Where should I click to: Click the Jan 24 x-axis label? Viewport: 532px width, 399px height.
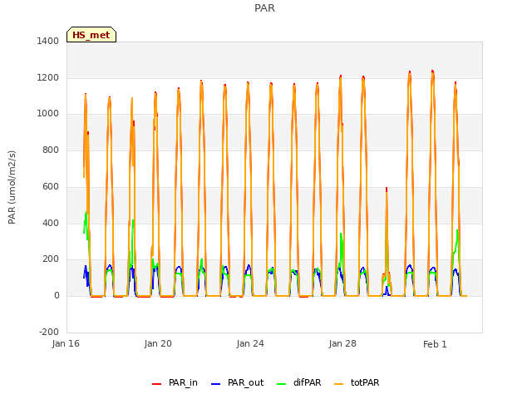coord(250,343)
